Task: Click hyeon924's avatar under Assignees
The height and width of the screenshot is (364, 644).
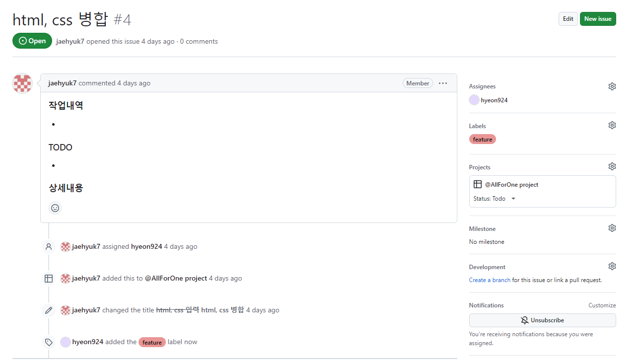Action: (474, 100)
